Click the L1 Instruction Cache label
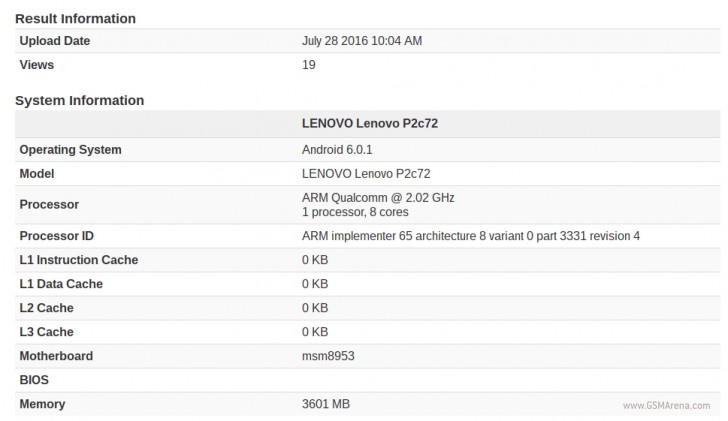Viewport: 728px width, 421px height. pos(79,260)
